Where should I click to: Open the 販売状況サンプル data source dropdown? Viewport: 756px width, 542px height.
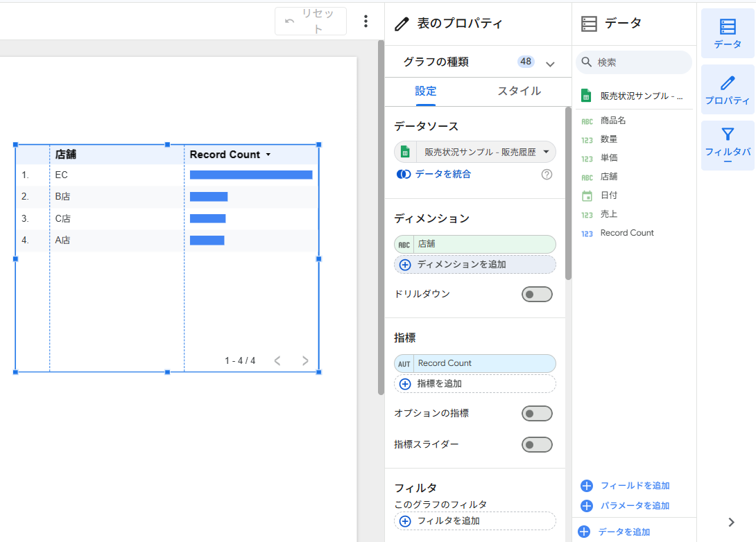(x=475, y=152)
